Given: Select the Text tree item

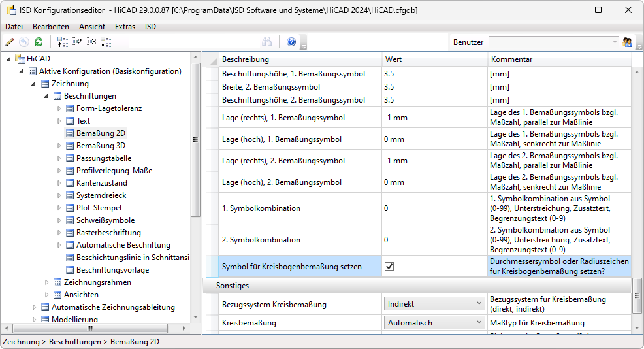Looking at the screenshot, I should (83, 121).
